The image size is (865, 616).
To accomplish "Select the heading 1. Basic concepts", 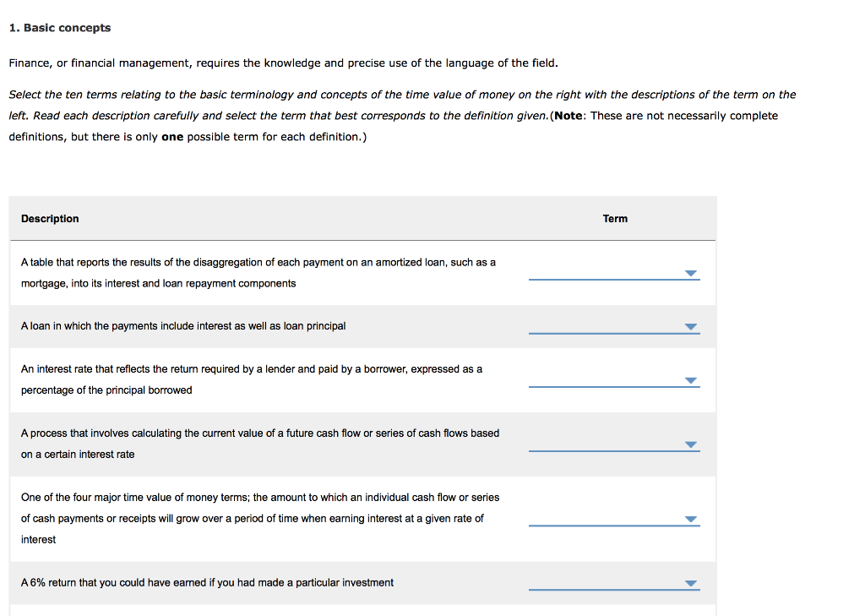I will click(x=60, y=27).
